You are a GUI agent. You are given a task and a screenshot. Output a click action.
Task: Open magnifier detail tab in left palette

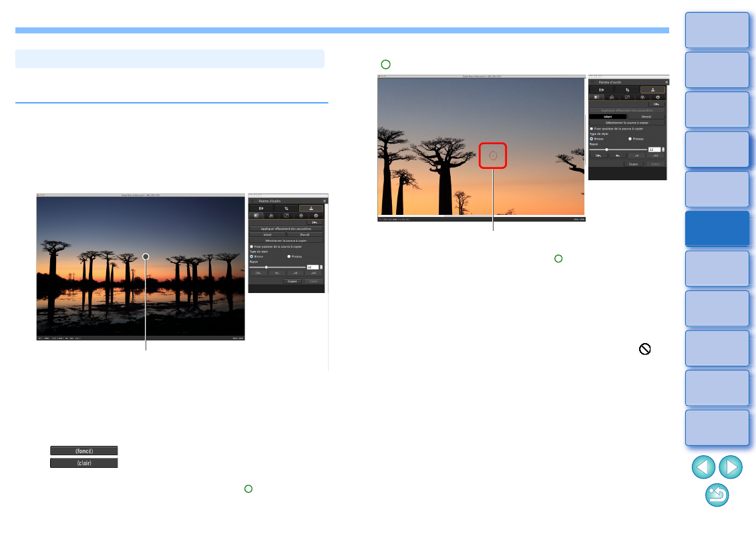click(271, 216)
